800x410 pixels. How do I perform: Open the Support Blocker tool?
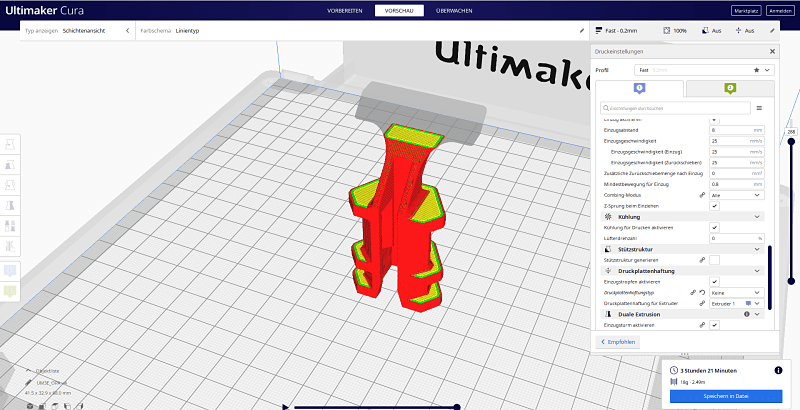pyautogui.click(x=9, y=246)
